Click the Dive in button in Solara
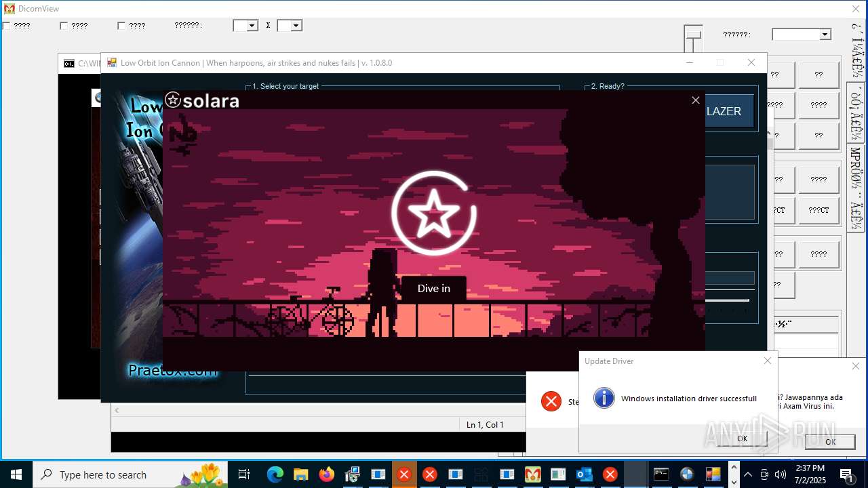 [434, 289]
